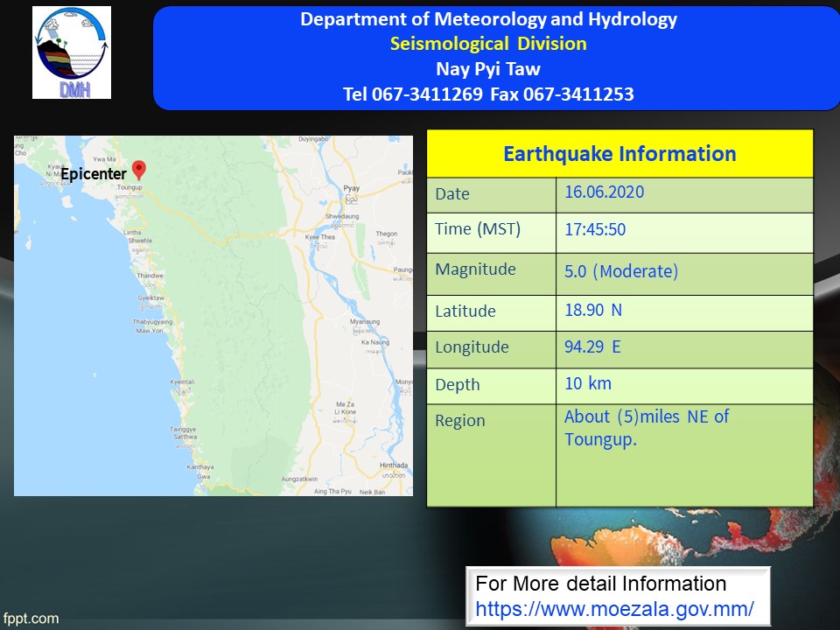
Task: Click the 'Latitude' row label
Action: [465, 311]
